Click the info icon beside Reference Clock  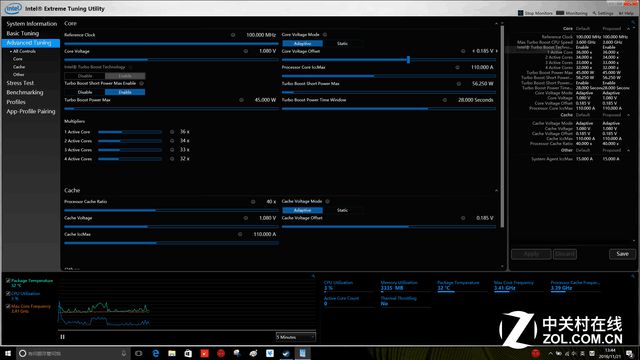[233, 35]
